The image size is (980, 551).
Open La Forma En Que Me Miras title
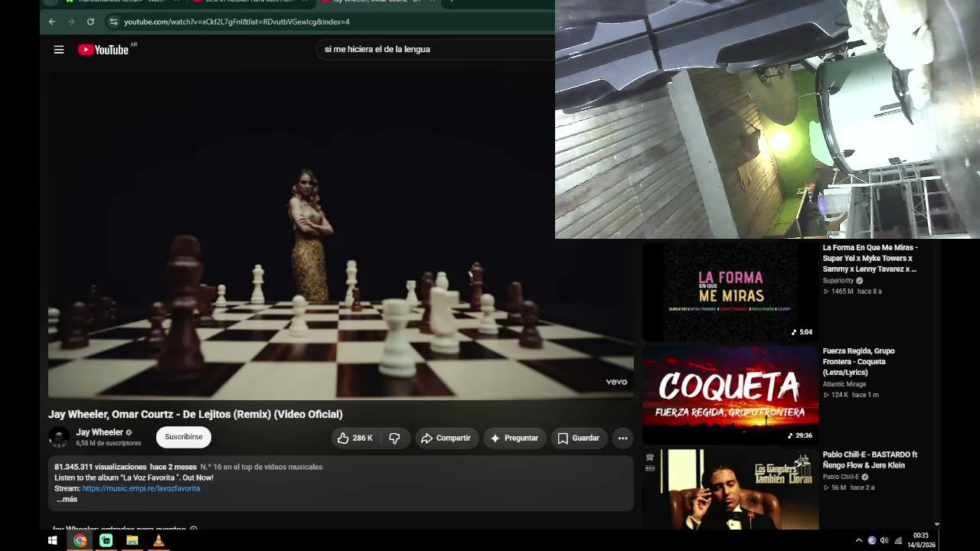click(871, 258)
